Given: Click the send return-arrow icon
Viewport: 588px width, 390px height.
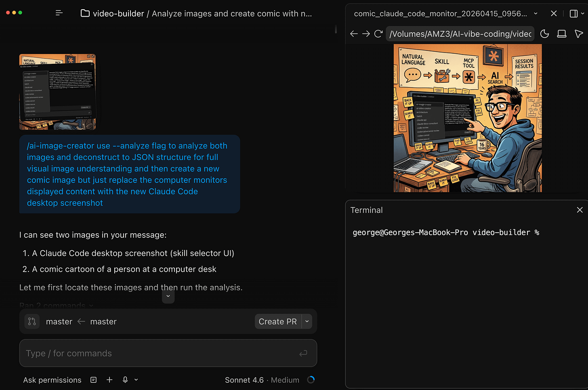Looking at the screenshot, I should click(x=303, y=354).
